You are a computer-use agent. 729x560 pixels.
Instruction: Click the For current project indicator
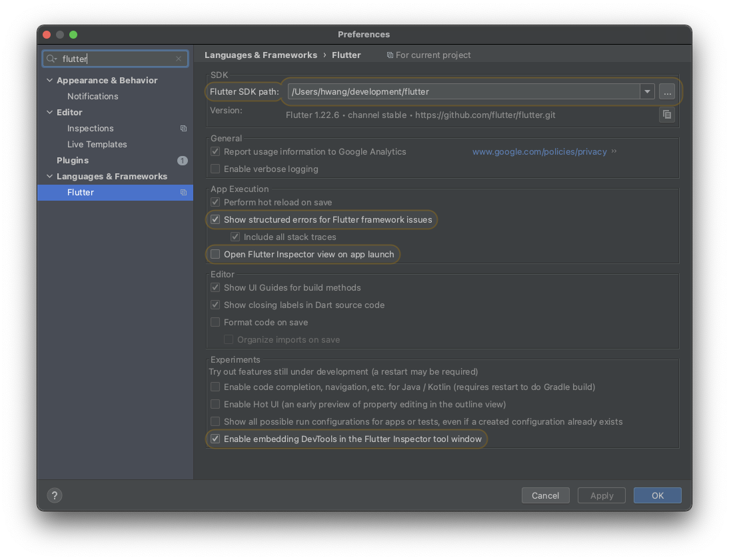pyautogui.click(x=428, y=55)
